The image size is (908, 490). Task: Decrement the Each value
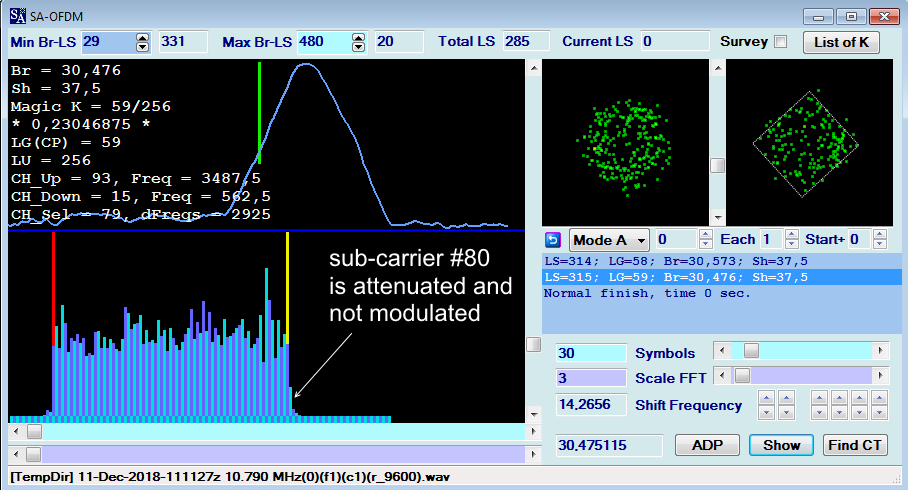click(x=791, y=244)
